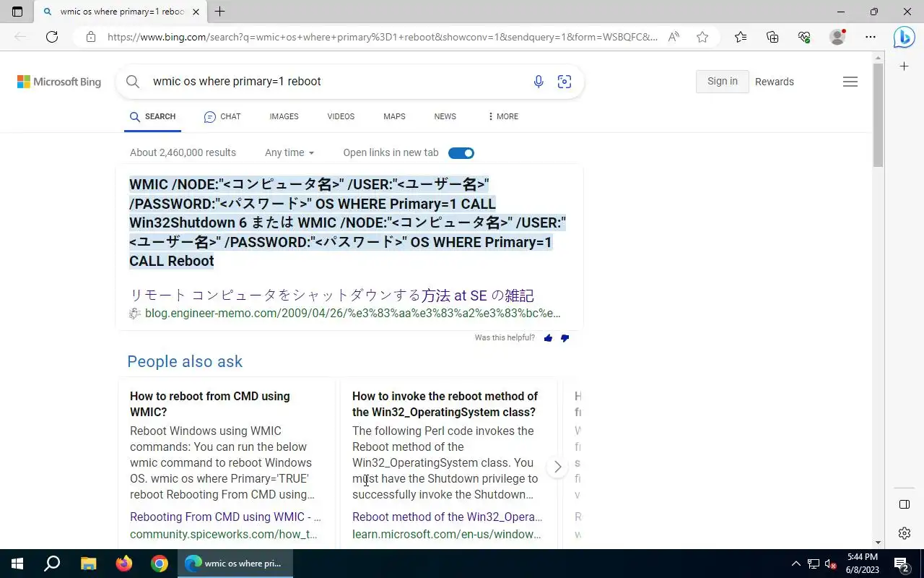Open the notification center icon
Screen dimensions: 924x578
901,564
